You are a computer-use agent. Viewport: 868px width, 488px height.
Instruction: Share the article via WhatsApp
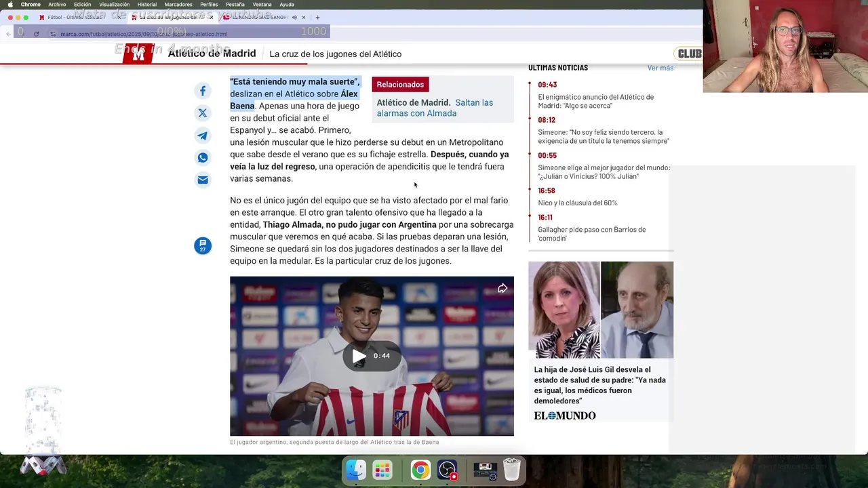(203, 158)
